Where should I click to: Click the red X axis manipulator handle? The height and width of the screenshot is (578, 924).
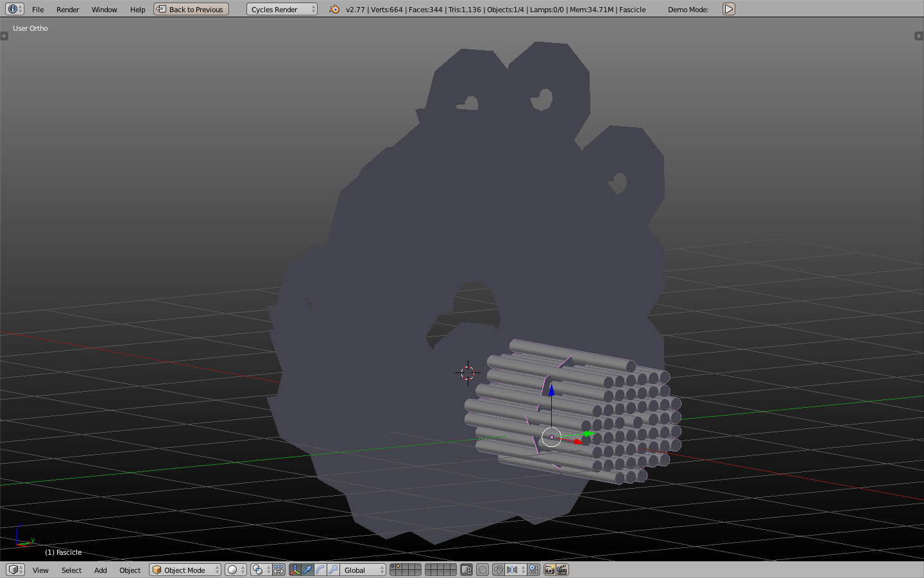(577, 442)
